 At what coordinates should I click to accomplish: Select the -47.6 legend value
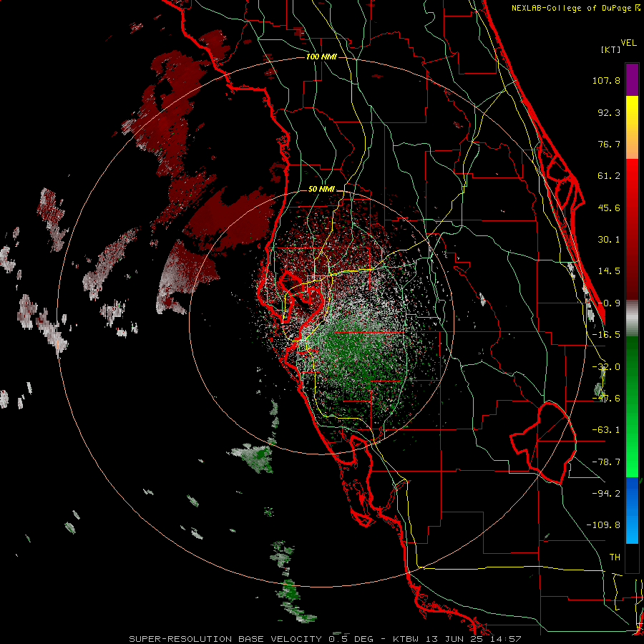click(x=606, y=399)
